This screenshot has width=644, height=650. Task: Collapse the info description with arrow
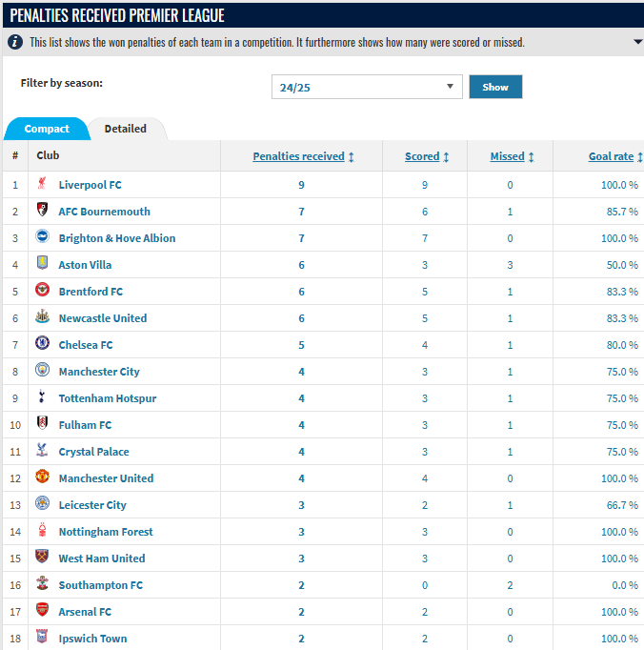(x=638, y=42)
